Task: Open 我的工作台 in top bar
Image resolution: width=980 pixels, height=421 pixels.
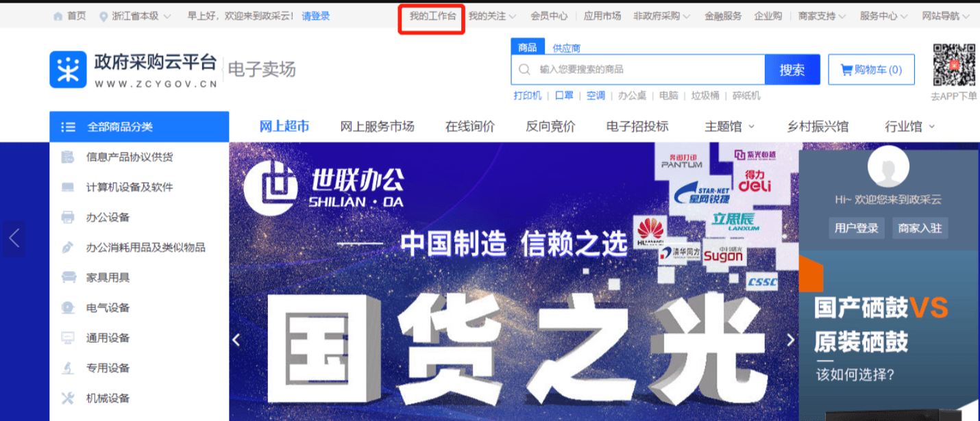Action: 432,16
